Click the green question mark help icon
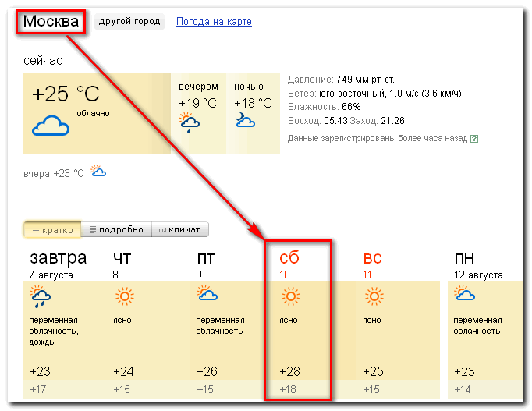This screenshot has height=411, width=532. pos(474,139)
